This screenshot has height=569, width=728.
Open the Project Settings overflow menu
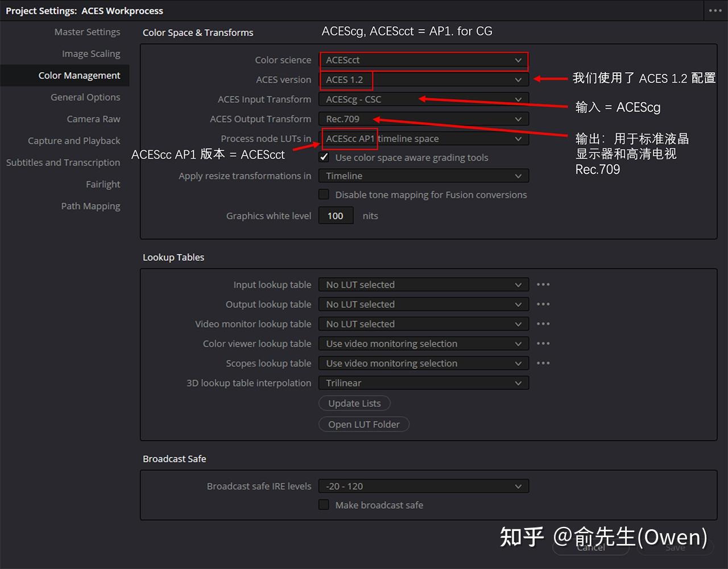click(715, 10)
